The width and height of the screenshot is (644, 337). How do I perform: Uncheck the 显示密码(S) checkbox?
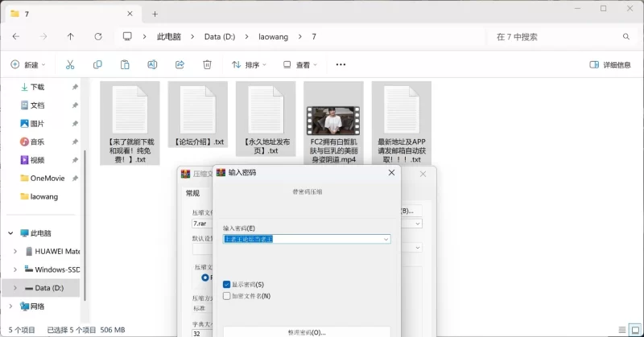[227, 284]
